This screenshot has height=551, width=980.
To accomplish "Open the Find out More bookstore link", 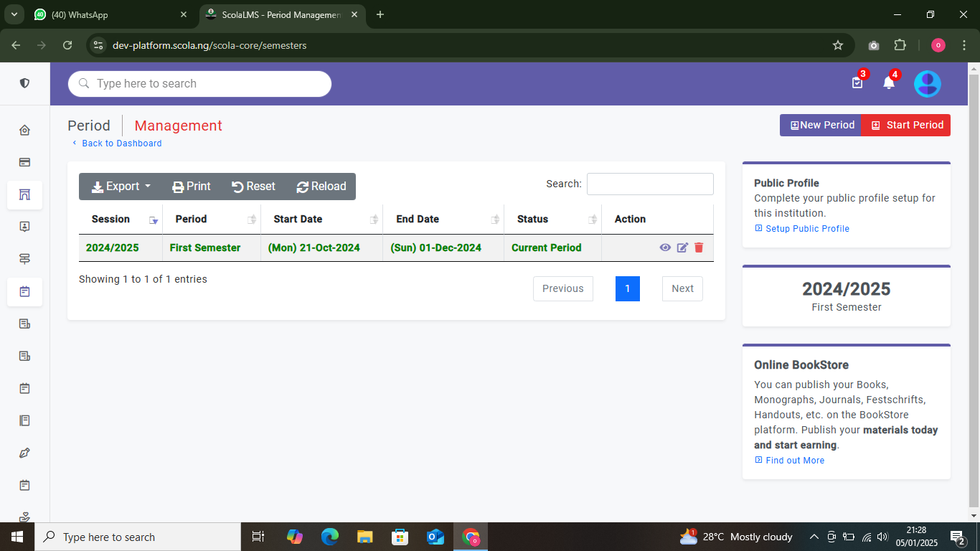I will (790, 461).
